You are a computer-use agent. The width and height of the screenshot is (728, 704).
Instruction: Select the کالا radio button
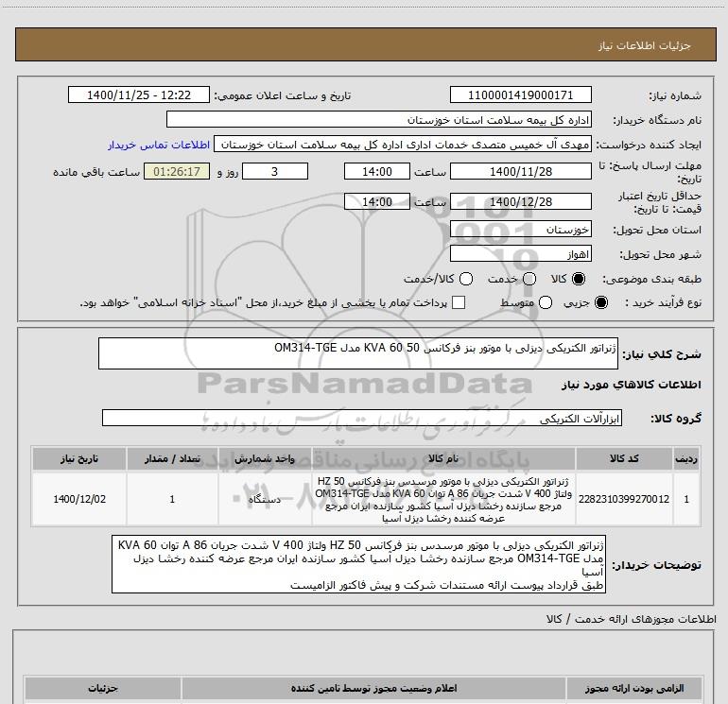pyautogui.click(x=579, y=279)
